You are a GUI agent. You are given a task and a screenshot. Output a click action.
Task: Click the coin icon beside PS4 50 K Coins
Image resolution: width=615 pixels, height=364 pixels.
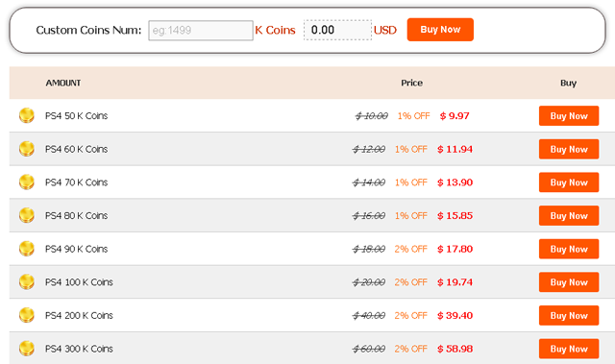(27, 115)
